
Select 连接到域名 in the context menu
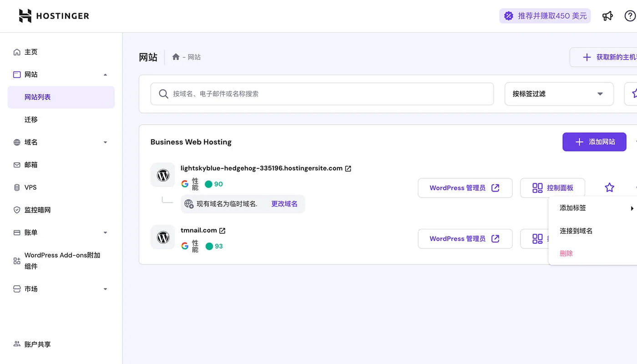(x=576, y=231)
